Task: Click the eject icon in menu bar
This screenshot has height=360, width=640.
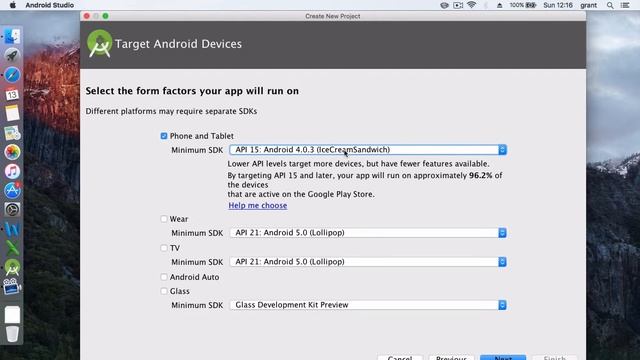Action: tap(499, 5)
